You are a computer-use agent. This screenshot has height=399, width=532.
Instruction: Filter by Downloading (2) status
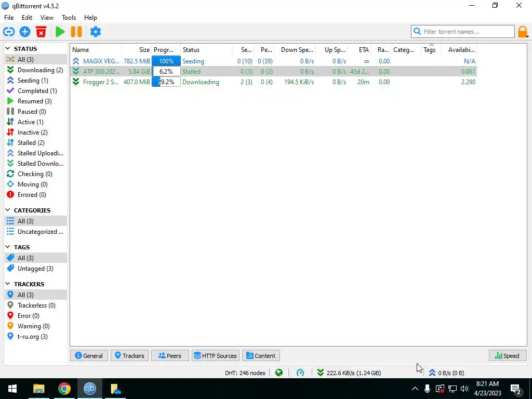36,70
